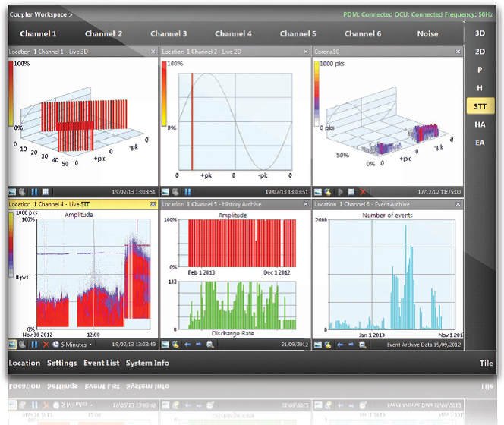Click the zoom magnifier in Event Archive toolbar

[x=363, y=345]
